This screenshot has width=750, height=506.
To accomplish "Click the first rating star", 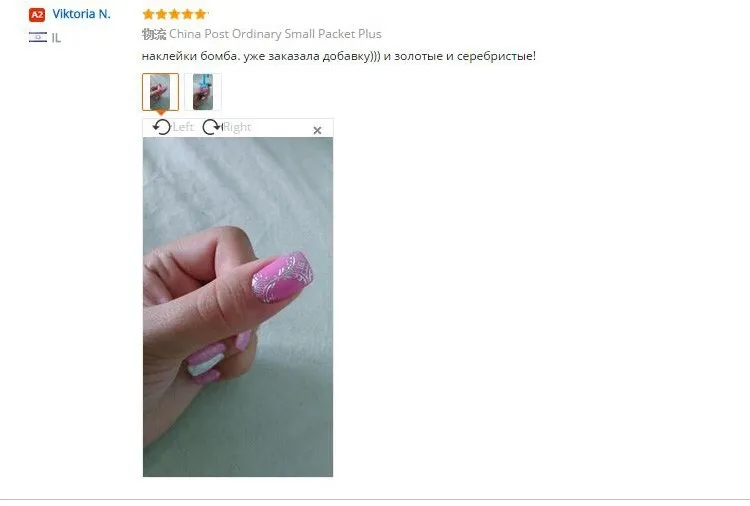I will point(148,14).
